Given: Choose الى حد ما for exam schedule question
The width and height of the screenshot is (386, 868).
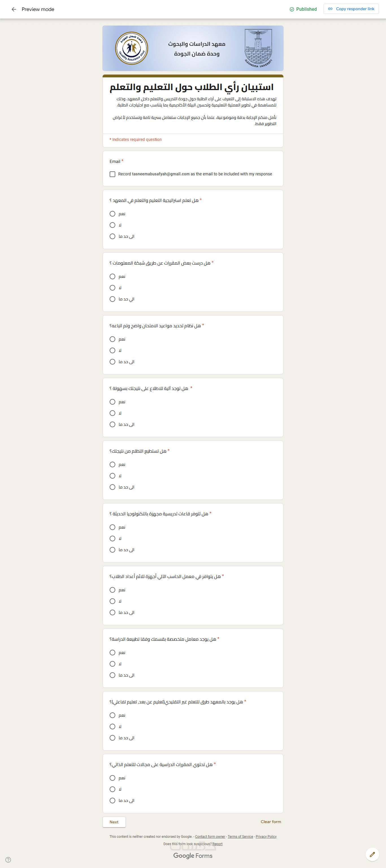Looking at the screenshot, I should pyautogui.click(x=112, y=362).
